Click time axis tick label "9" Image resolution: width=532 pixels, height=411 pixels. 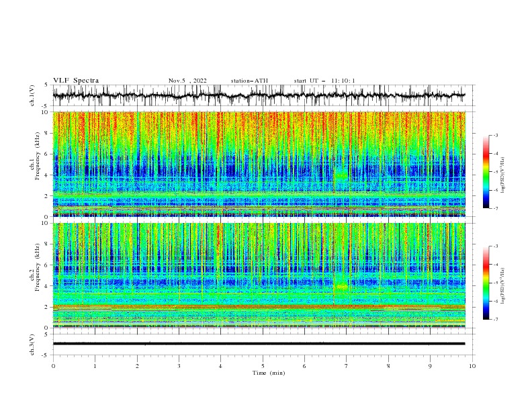coord(430,366)
